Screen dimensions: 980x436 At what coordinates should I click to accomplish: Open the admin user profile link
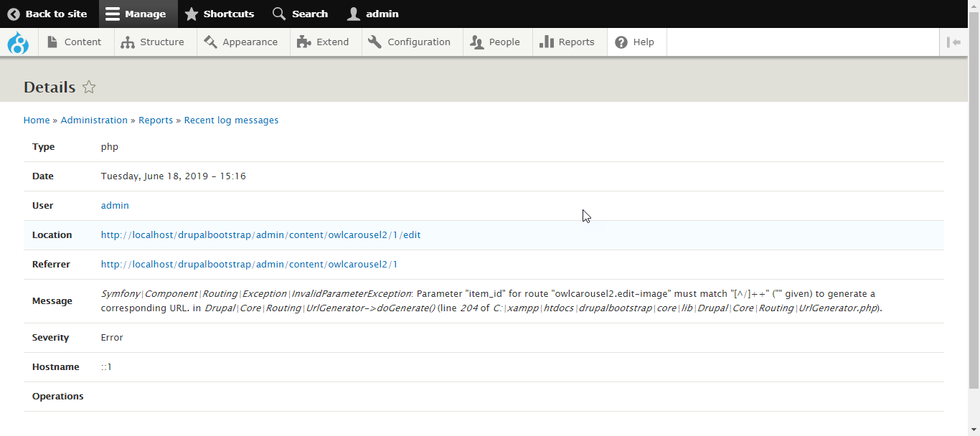[114, 205]
